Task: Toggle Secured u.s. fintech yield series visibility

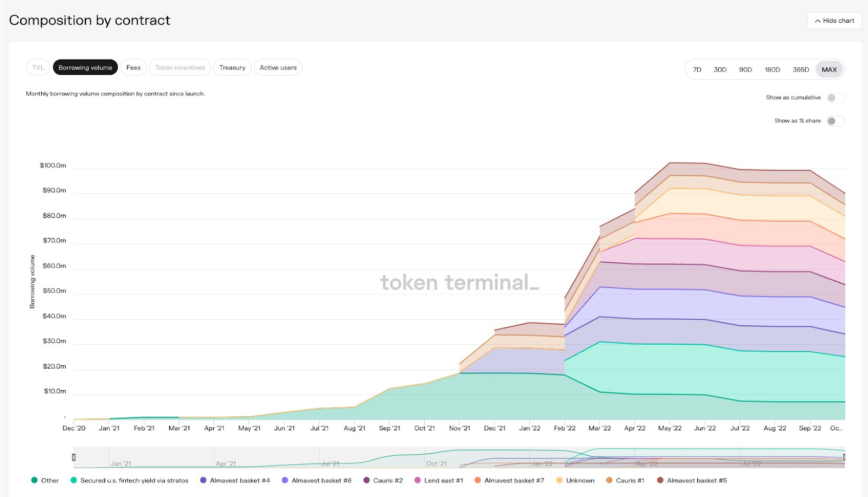Action: point(73,480)
